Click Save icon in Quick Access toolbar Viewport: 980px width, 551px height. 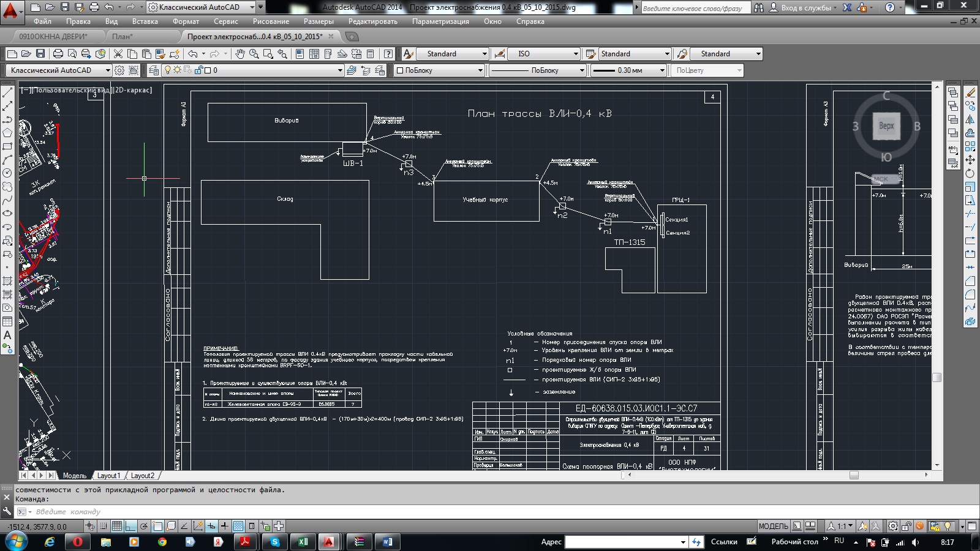64,7
